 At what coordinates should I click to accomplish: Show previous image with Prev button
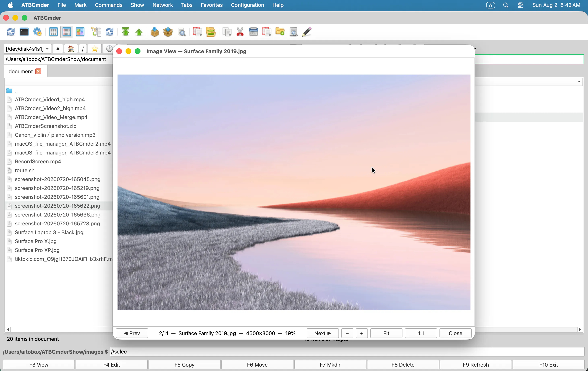tap(132, 333)
